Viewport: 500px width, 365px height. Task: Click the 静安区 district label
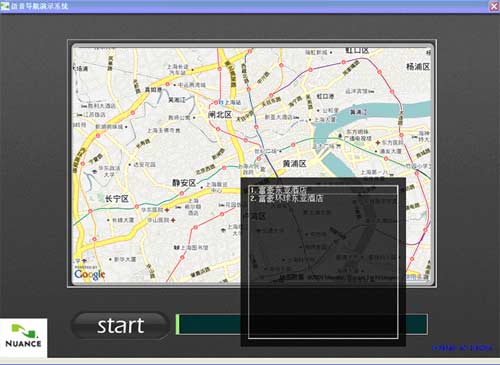pos(184,183)
